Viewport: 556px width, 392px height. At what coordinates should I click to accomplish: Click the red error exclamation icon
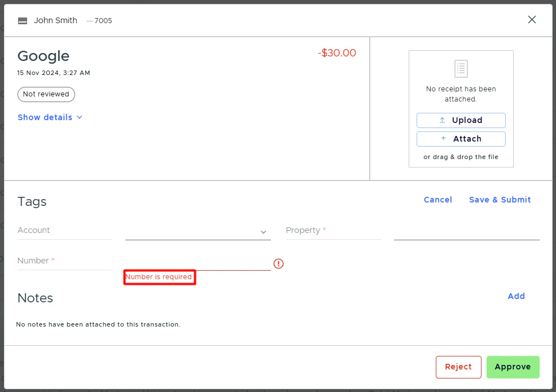(278, 263)
